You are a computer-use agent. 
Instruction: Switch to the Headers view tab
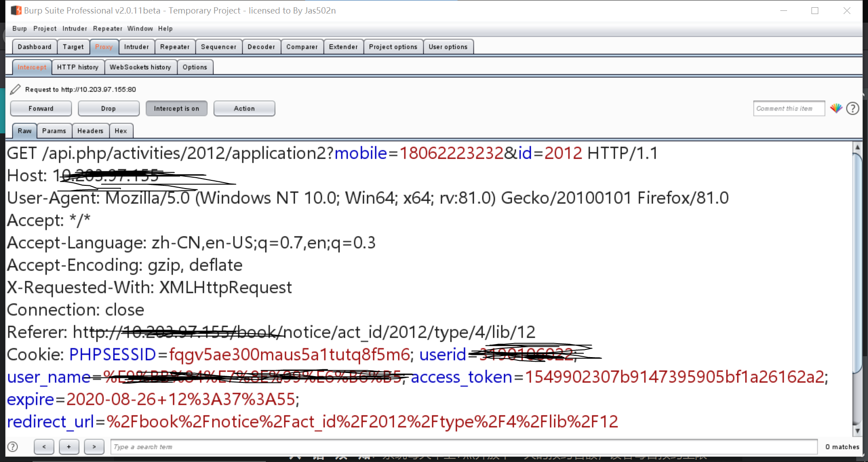pos(90,131)
